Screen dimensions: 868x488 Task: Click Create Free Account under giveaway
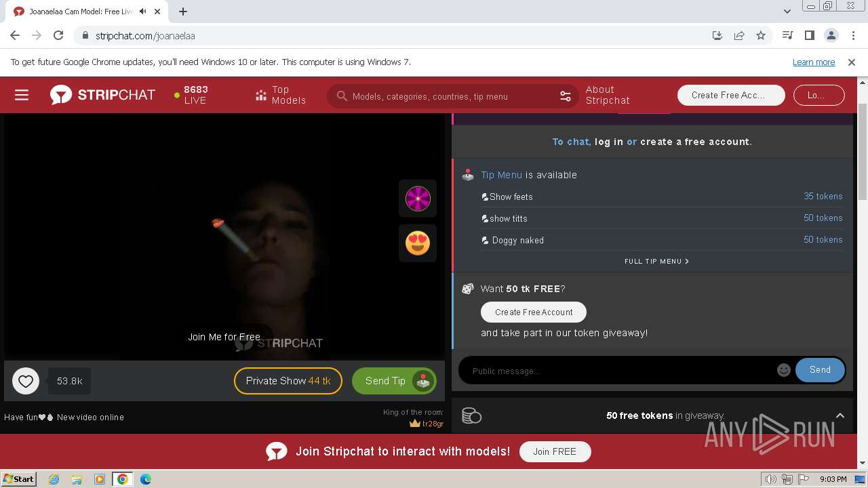534,312
